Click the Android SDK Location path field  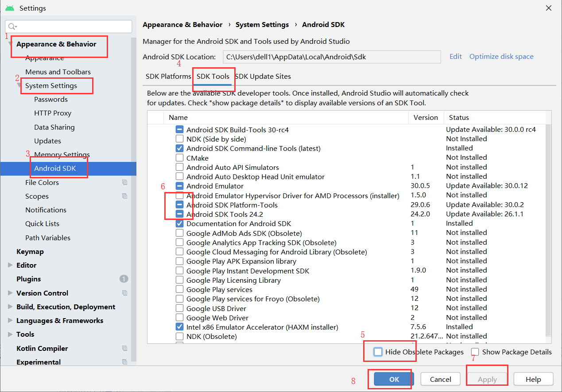[x=331, y=57]
